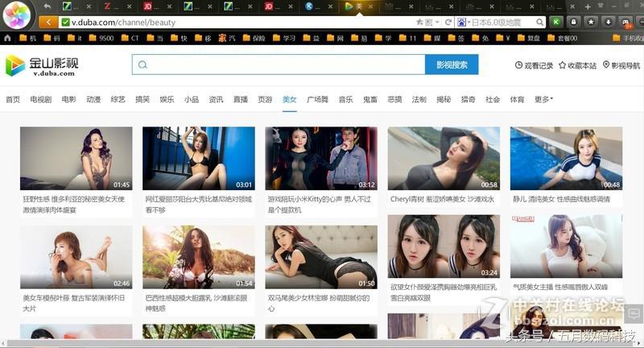
Task: Click the lock extension icon
Action: [573, 23]
